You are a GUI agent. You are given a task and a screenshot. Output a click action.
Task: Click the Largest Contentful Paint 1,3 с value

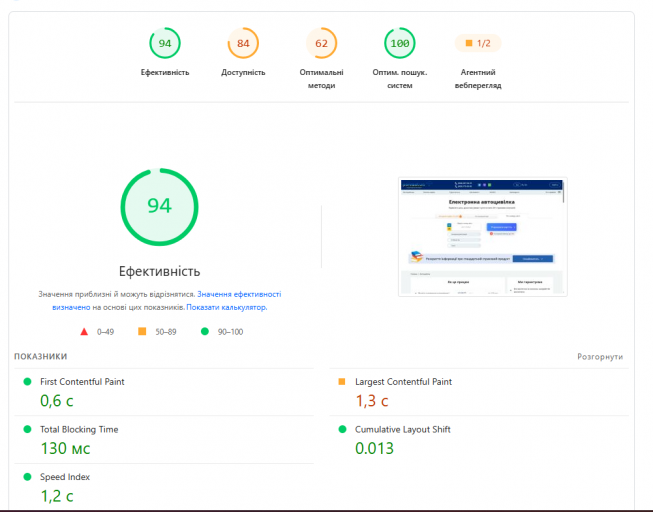[x=371, y=401]
